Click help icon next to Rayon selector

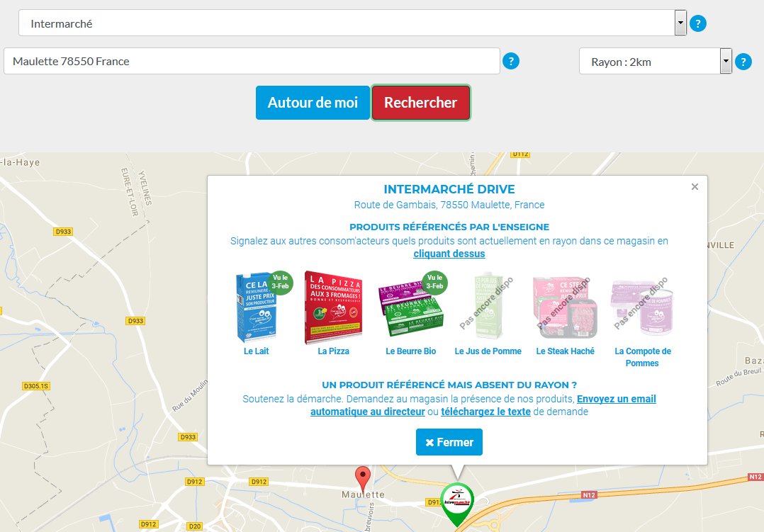(x=743, y=62)
